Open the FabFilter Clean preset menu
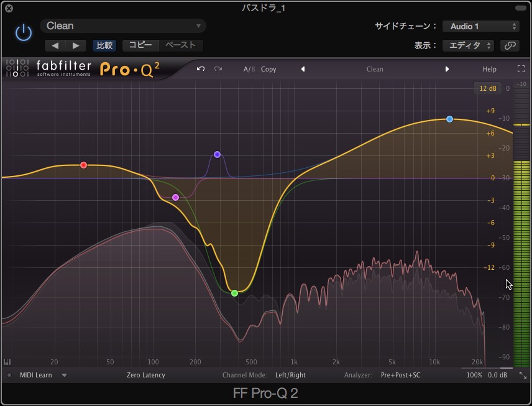This screenshot has width=532, height=406. point(375,69)
